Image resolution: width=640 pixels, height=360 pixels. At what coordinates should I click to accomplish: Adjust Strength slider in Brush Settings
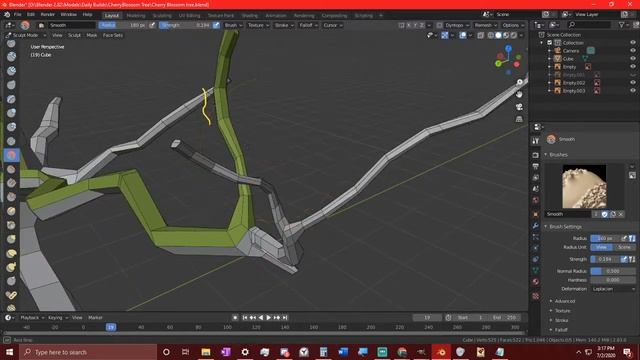(605, 259)
